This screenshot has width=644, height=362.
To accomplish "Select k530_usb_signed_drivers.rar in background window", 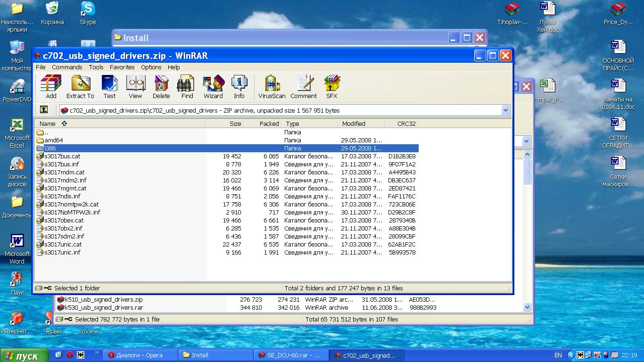I will coord(99,307).
